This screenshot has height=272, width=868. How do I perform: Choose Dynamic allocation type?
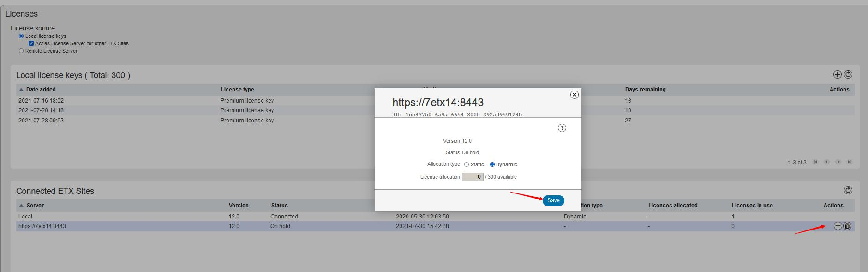coord(492,164)
